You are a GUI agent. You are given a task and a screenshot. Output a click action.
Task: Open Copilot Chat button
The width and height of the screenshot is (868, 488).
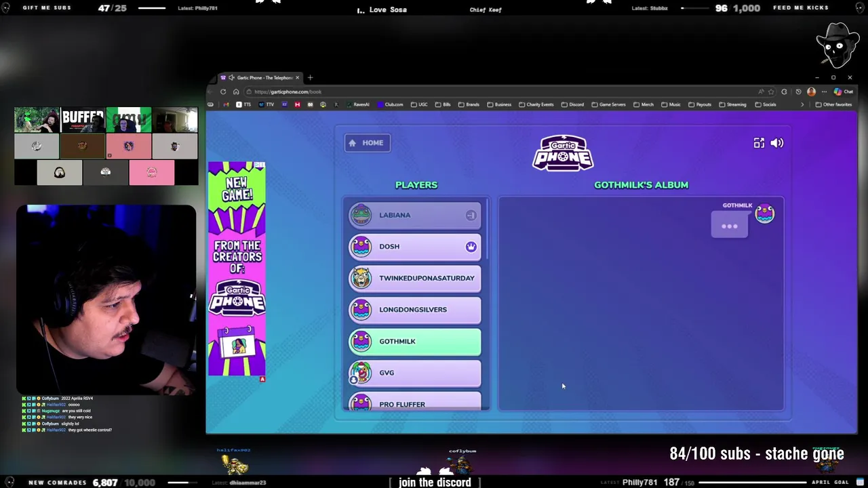844,91
